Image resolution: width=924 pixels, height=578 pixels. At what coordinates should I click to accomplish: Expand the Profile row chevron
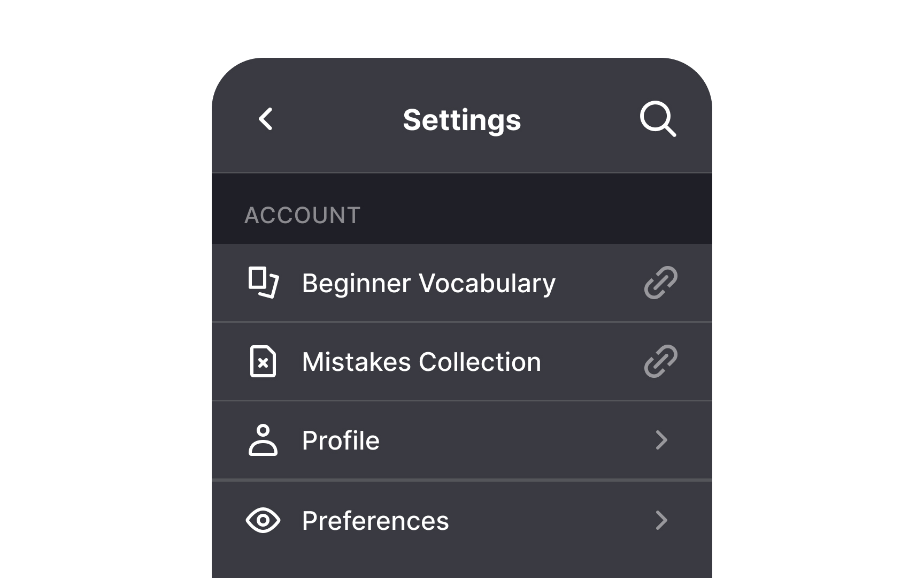click(662, 440)
